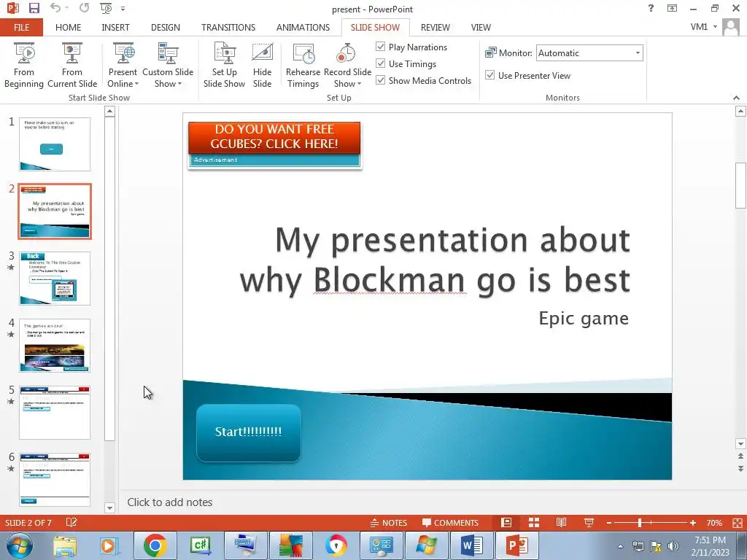The width and height of the screenshot is (747, 560).
Task: Click Start From Beginning quick access icon
Action: pos(106,8)
